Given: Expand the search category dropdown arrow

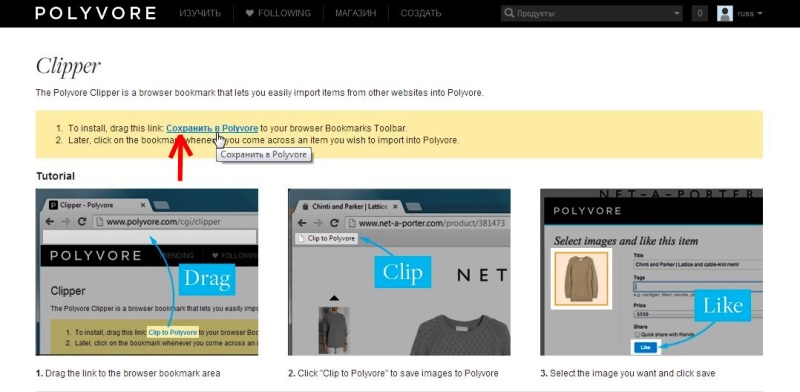Looking at the screenshot, I should [x=677, y=13].
